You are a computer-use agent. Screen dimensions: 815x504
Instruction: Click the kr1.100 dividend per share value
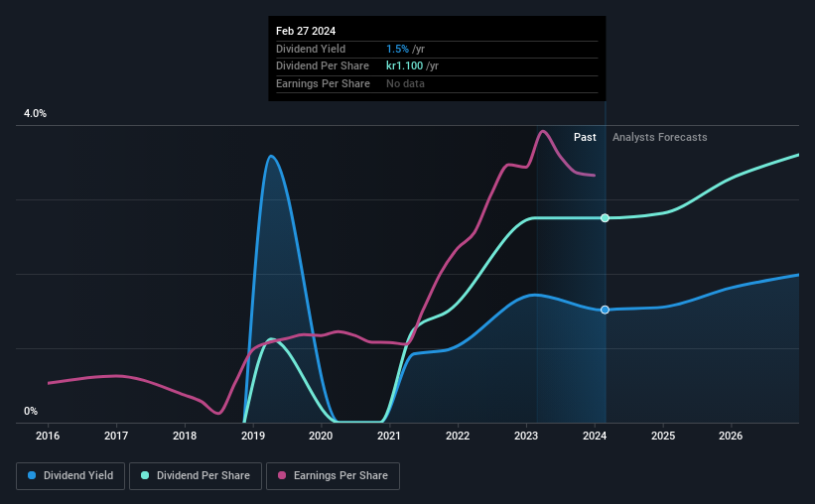click(x=404, y=66)
